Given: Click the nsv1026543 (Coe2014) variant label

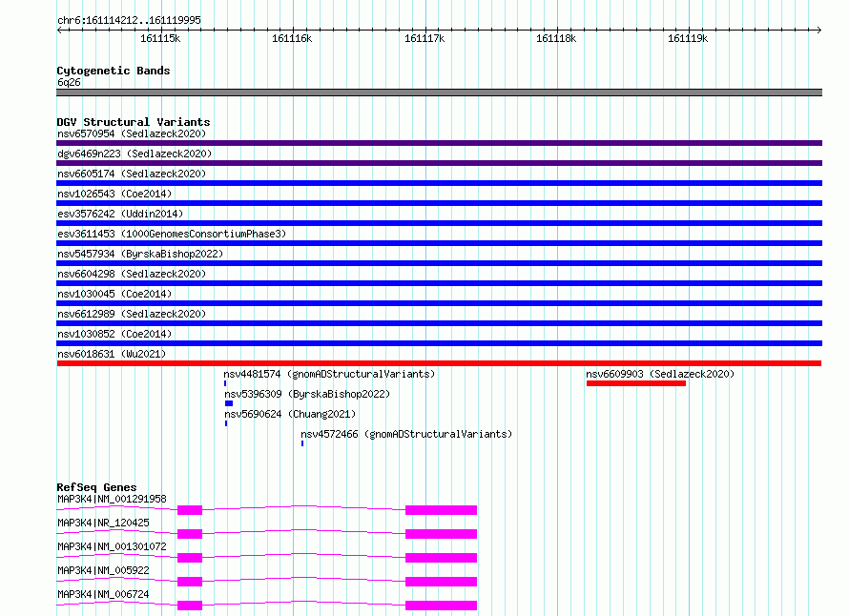Looking at the screenshot, I should 114,194.
